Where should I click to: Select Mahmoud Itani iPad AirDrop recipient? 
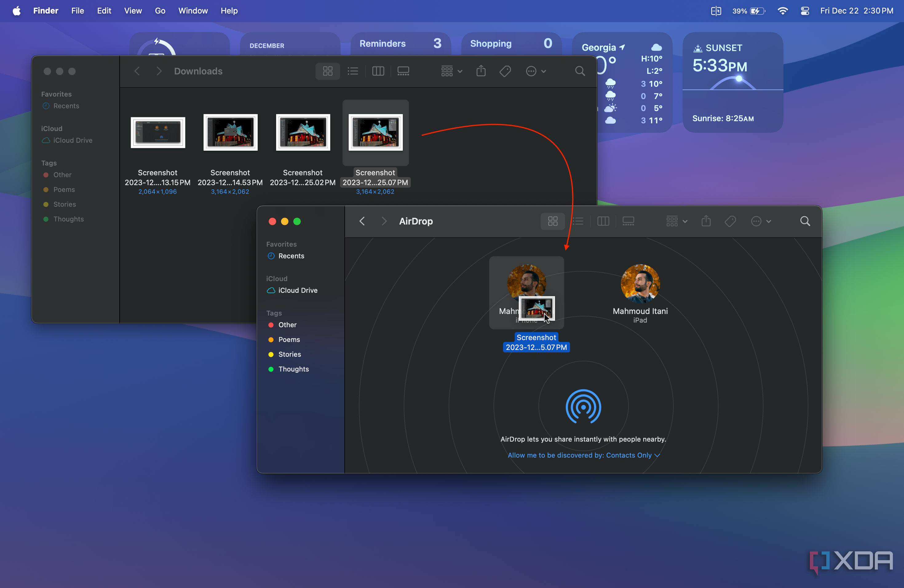pos(640,294)
